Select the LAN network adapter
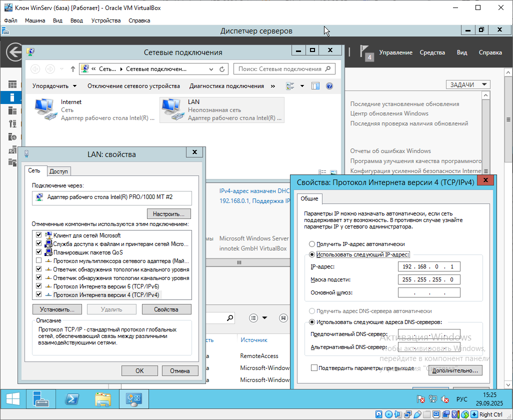513x420 pixels. coord(222,110)
